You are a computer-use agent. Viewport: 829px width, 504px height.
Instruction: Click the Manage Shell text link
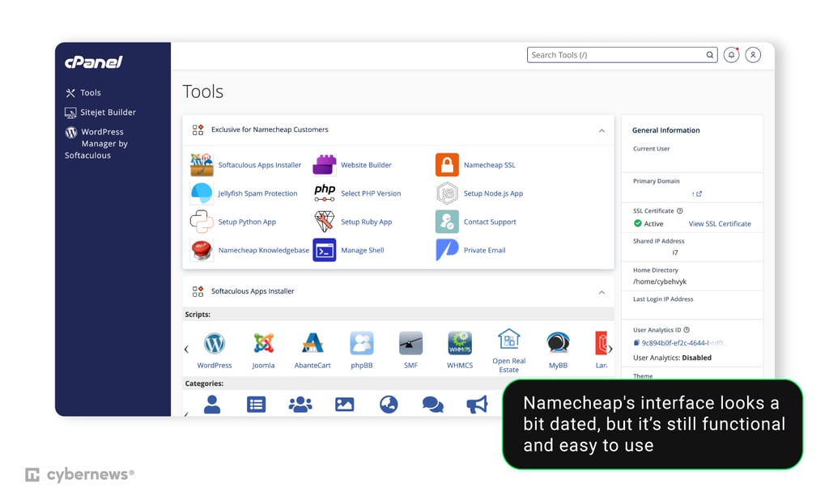[362, 251]
